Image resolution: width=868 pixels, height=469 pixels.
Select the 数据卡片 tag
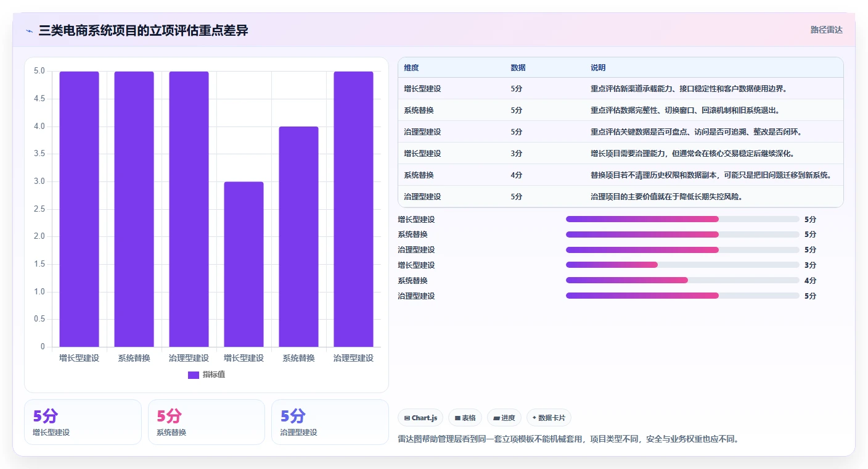point(549,418)
